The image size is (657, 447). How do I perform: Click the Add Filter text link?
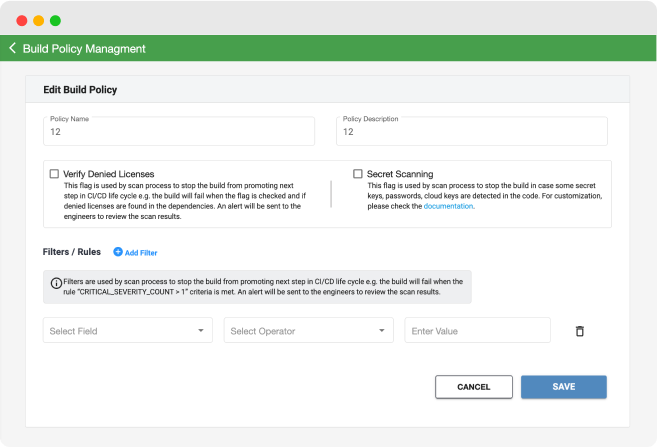point(141,253)
